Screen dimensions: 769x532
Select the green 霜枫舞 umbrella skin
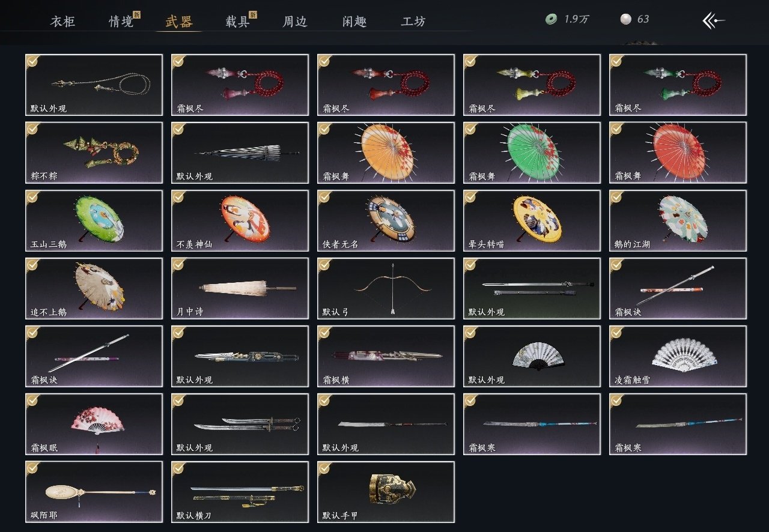pyautogui.click(x=532, y=153)
